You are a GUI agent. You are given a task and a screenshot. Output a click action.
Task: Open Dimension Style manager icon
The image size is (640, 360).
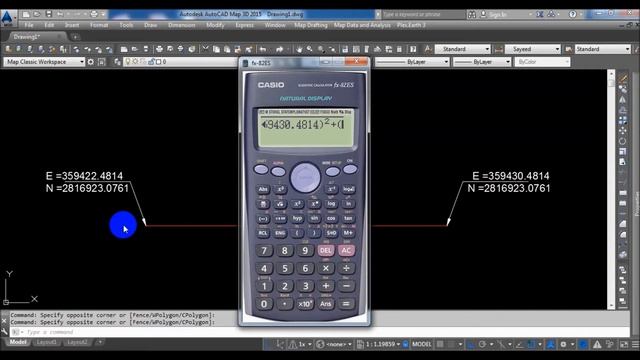tap(498, 49)
